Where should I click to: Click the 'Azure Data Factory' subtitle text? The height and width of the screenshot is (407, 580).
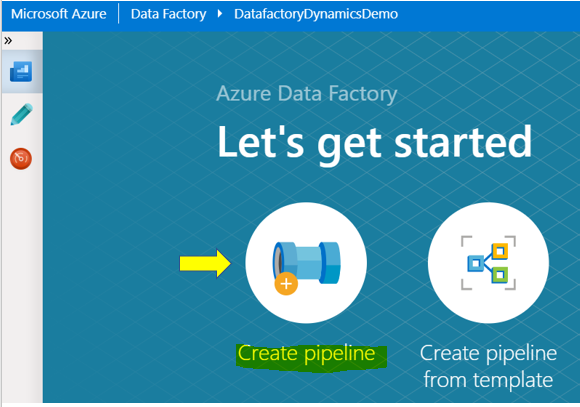coord(307,94)
